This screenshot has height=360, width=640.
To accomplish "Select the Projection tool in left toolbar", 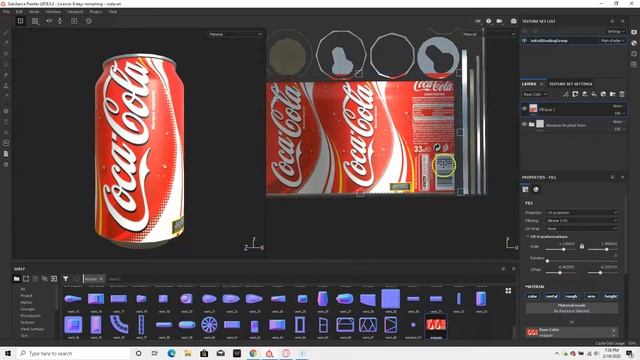I will tap(6, 54).
